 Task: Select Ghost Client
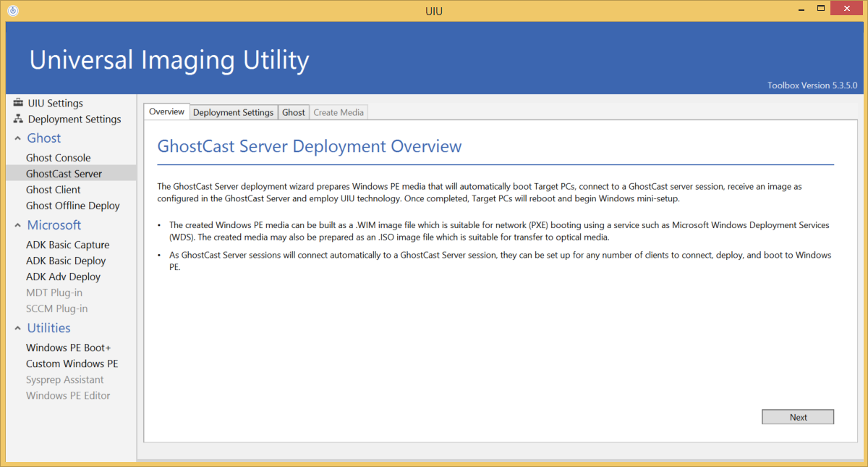pos(54,190)
